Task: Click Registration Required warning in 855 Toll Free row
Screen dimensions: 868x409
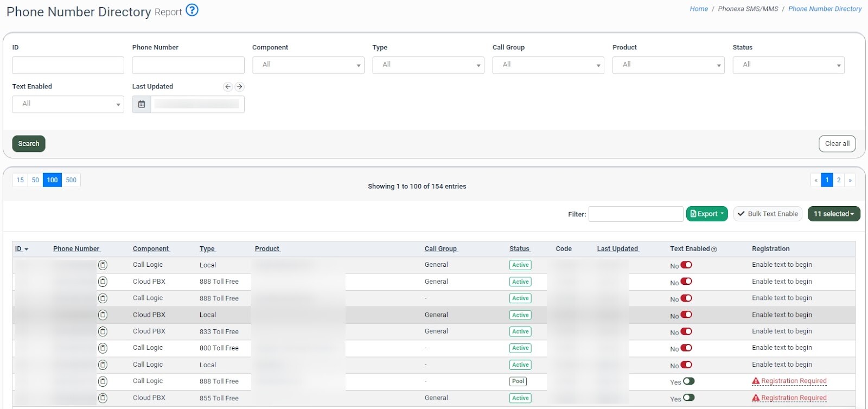Action: (789, 398)
